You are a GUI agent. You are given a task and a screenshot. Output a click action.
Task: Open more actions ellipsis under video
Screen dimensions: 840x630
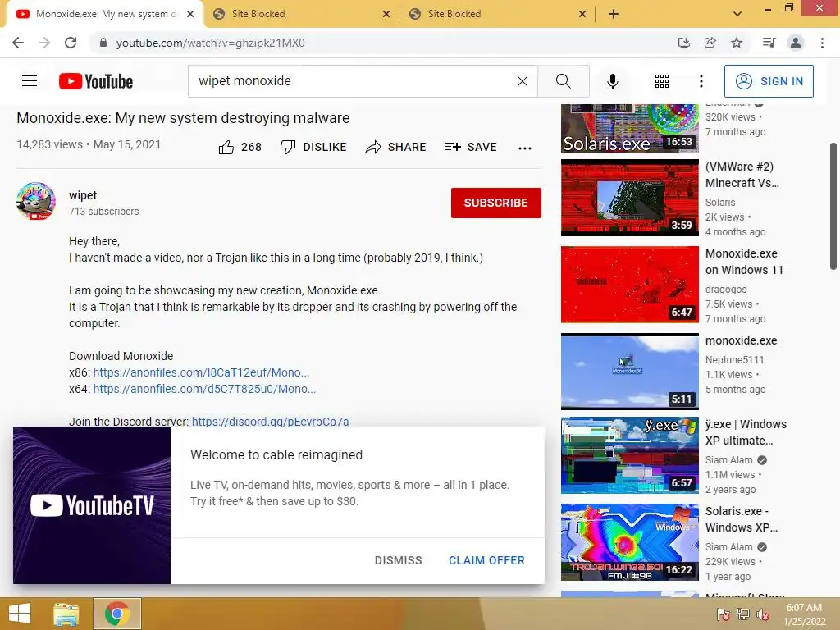pos(525,148)
